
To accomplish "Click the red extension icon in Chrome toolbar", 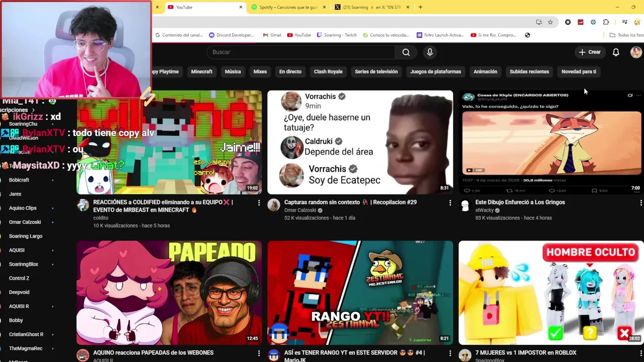I will pos(581,22).
